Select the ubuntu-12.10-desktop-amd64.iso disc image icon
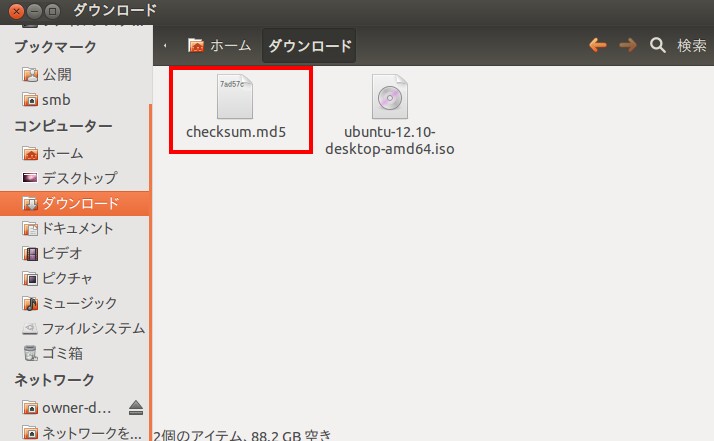Screen dimensions: 714x441 coord(390,97)
